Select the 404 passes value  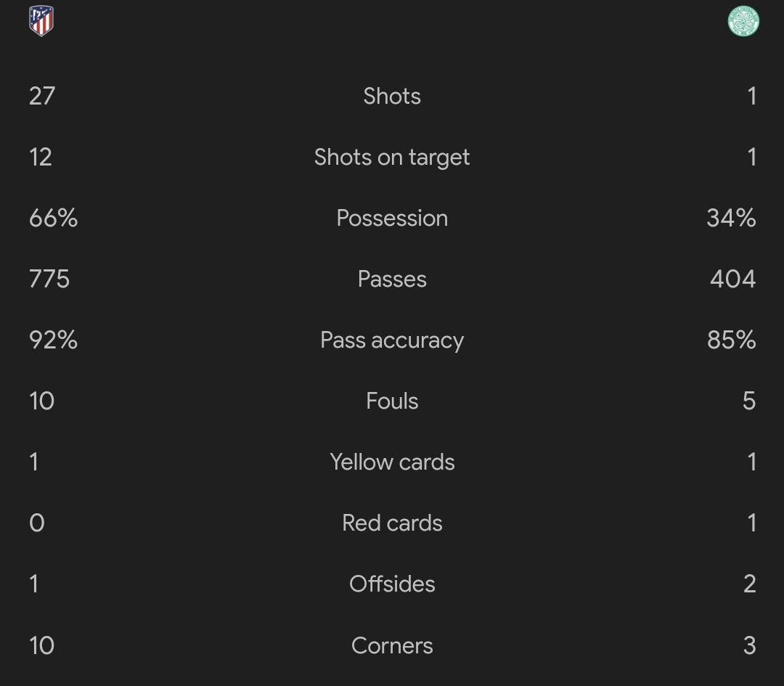[x=732, y=279]
